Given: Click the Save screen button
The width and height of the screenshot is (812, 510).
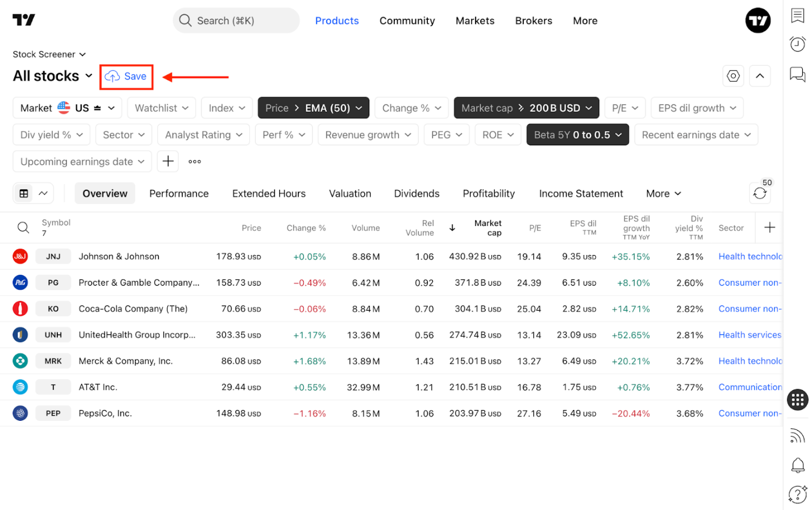Looking at the screenshot, I should pyautogui.click(x=126, y=76).
